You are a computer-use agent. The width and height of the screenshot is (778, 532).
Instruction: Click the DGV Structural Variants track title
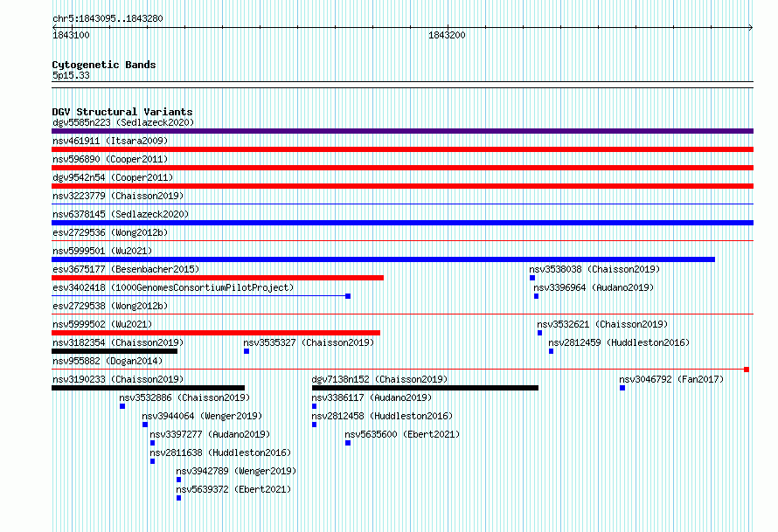(122, 112)
